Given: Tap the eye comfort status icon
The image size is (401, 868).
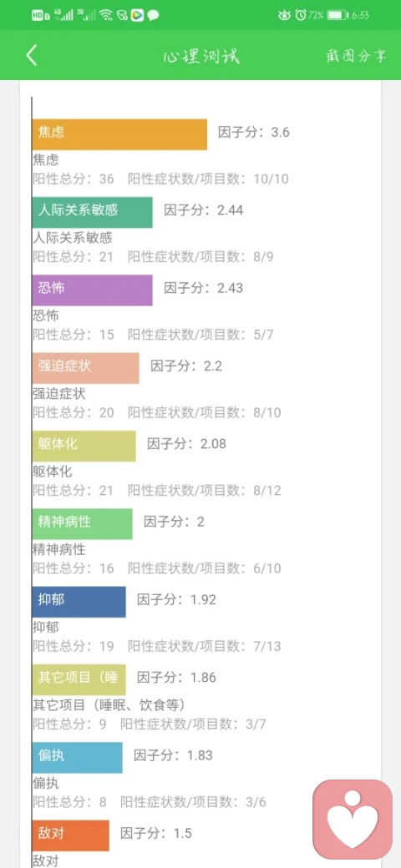Looking at the screenshot, I should point(284,15).
